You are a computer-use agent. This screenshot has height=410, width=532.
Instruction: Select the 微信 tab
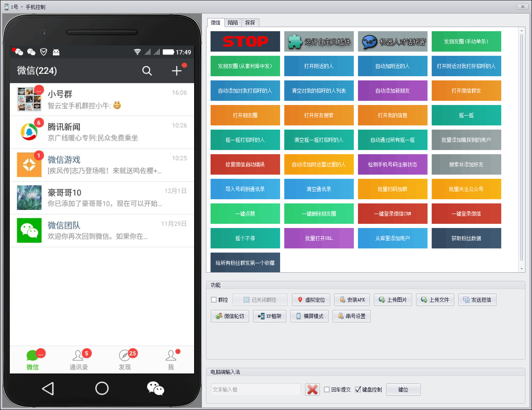(x=216, y=23)
